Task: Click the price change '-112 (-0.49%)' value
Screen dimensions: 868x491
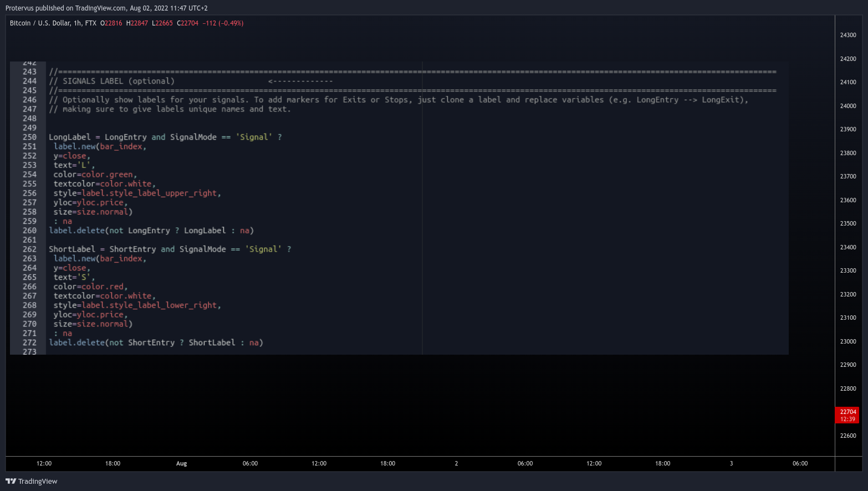Action: [223, 23]
